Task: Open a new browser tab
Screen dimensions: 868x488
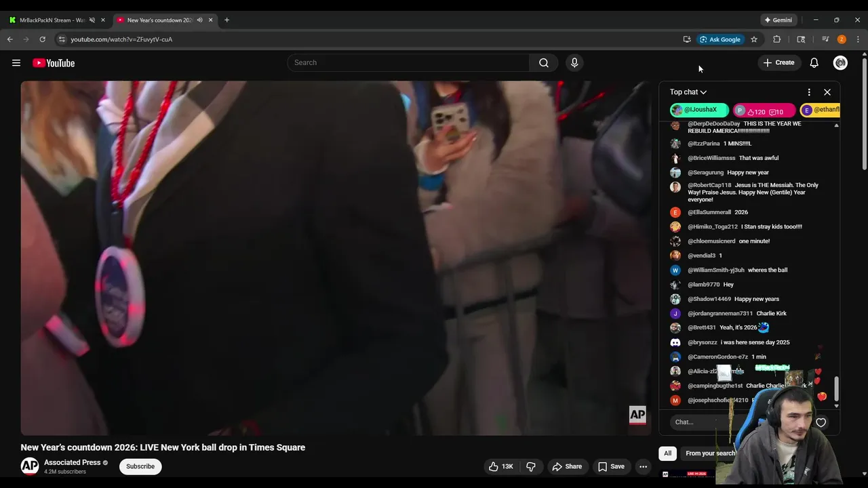Action: pyautogui.click(x=226, y=20)
